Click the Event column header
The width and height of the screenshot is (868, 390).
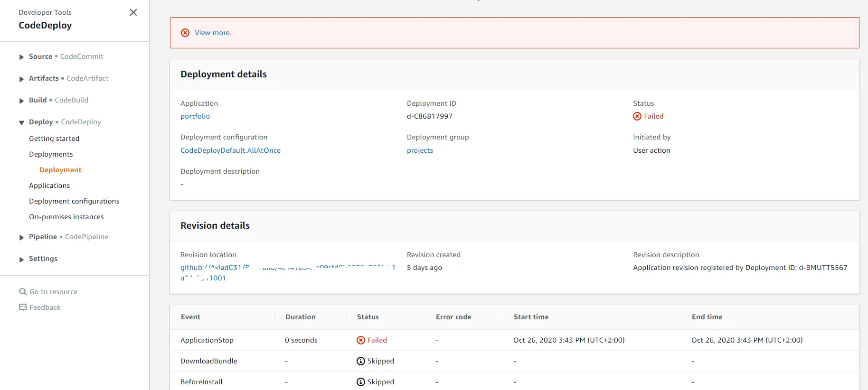[x=190, y=317]
